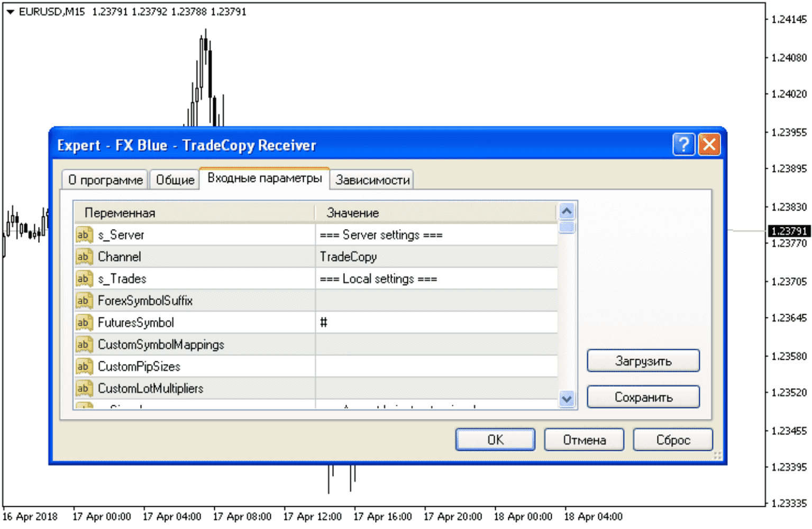This screenshot has height=529, width=812.
Task: Click the Значение column header
Action: coord(436,213)
